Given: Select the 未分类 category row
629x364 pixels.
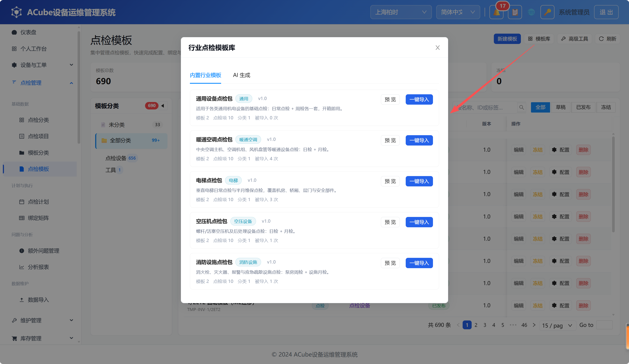Looking at the screenshot, I should pos(131,125).
